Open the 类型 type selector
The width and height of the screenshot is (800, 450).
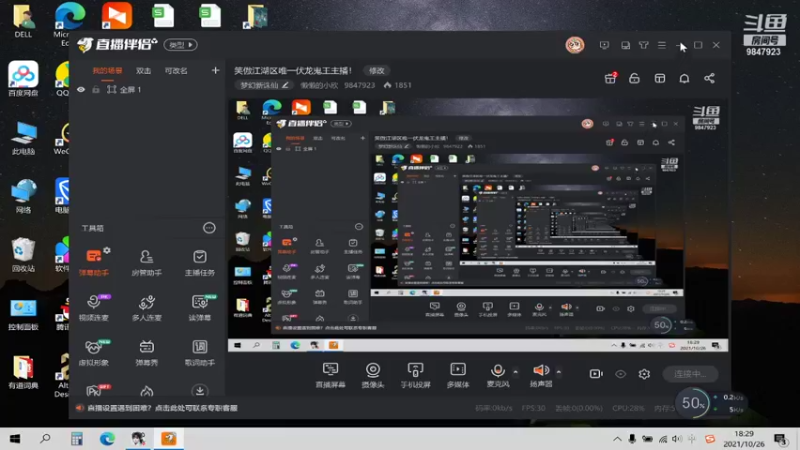181,45
